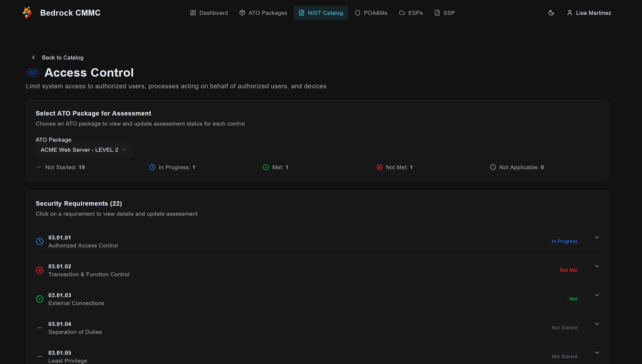Click the In Progress status badge

click(x=564, y=241)
